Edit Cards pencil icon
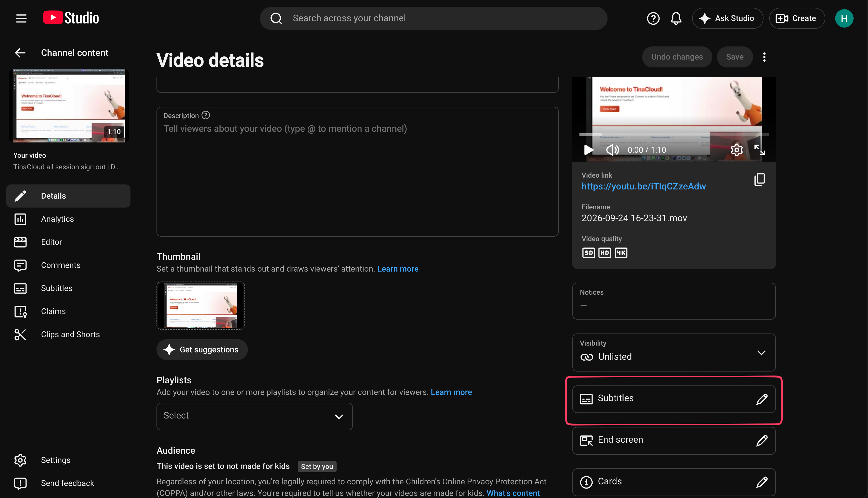This screenshot has height=498, width=868. 762,482
